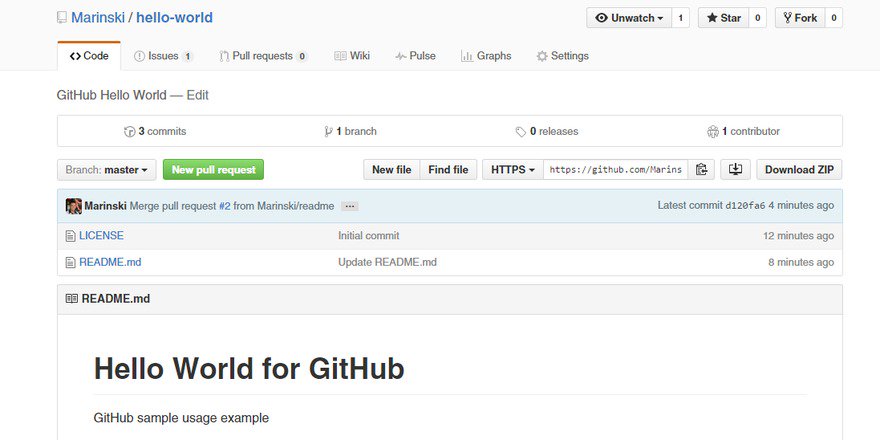Click the Clone in Desktop icon
Image resolution: width=880 pixels, height=440 pixels.
pos(735,169)
